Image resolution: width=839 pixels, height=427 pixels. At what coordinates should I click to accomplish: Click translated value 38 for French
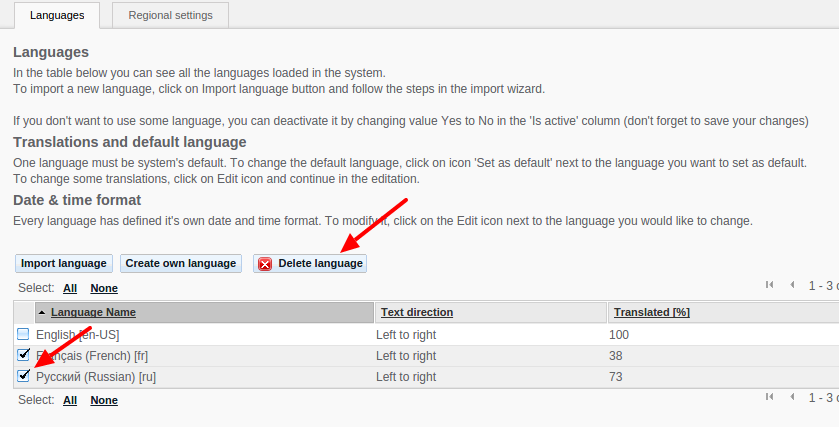tap(615, 356)
